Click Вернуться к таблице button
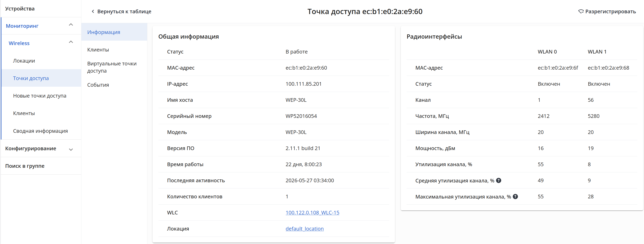Viewport: 644px width, 244px height. [x=121, y=11]
